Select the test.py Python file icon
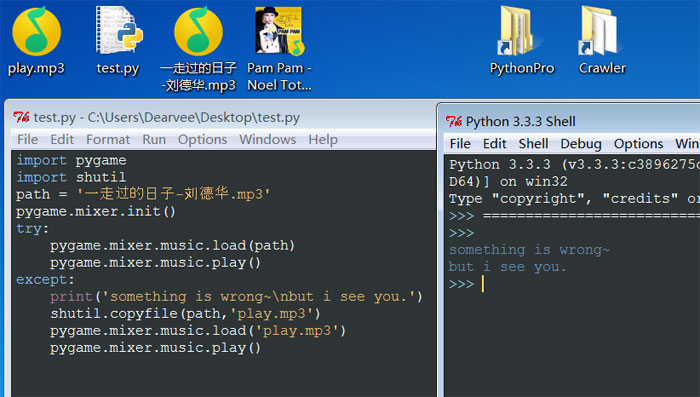This screenshot has height=397, width=700. coord(118,41)
